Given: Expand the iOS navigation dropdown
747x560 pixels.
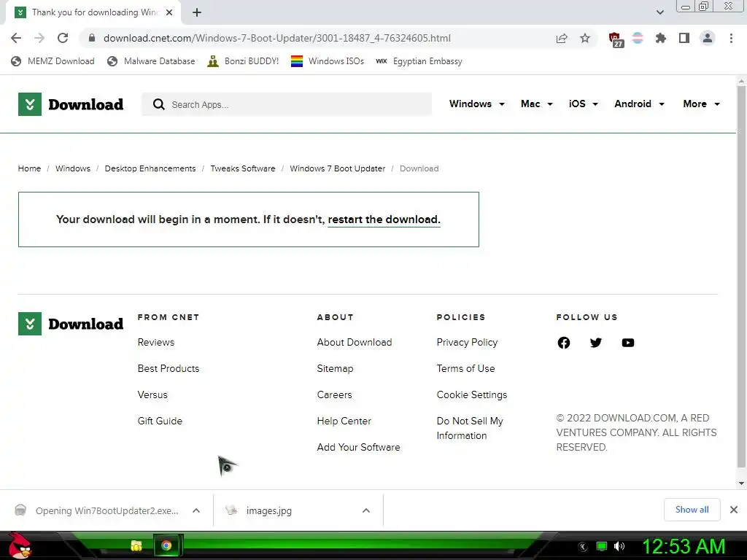Looking at the screenshot, I should [x=584, y=104].
